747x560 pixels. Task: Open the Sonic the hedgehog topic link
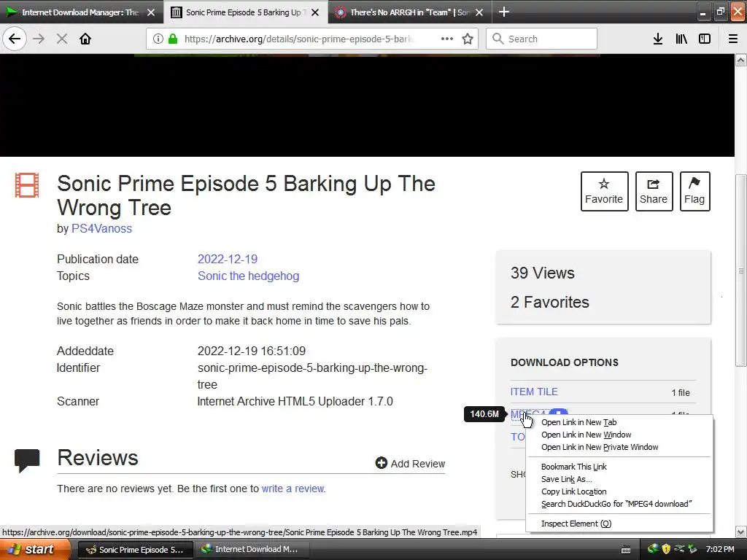click(248, 276)
